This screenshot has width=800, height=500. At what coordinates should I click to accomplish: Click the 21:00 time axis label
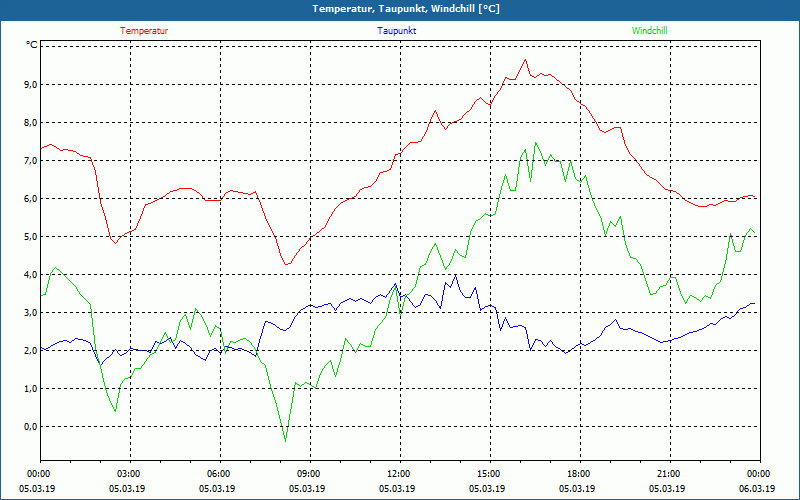pos(670,474)
